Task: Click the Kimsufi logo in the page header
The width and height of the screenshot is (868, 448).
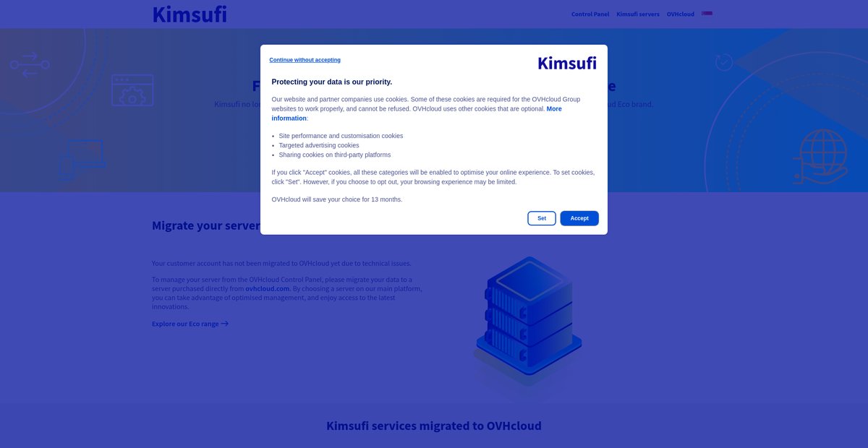Action: coord(190,14)
